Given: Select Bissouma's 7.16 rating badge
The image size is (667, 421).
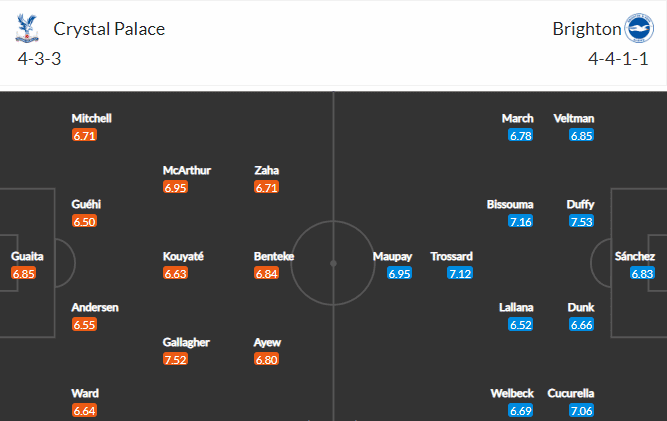Looking at the screenshot, I should (x=520, y=222).
